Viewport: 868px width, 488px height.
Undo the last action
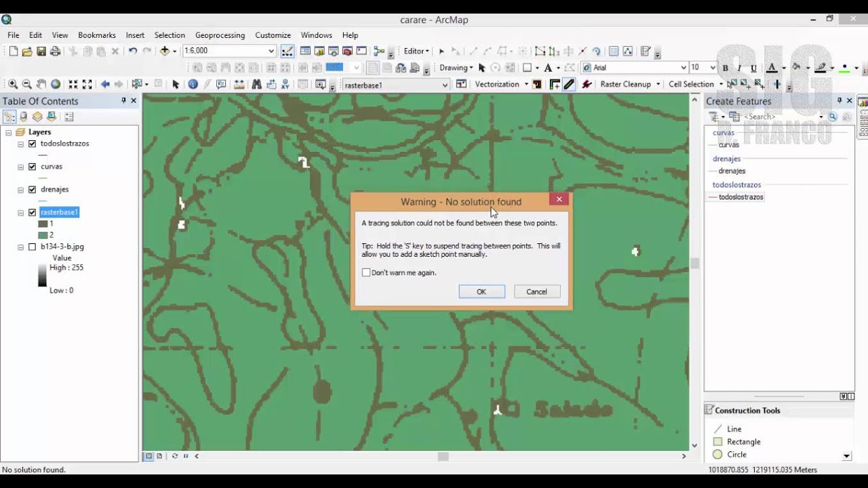(x=133, y=51)
